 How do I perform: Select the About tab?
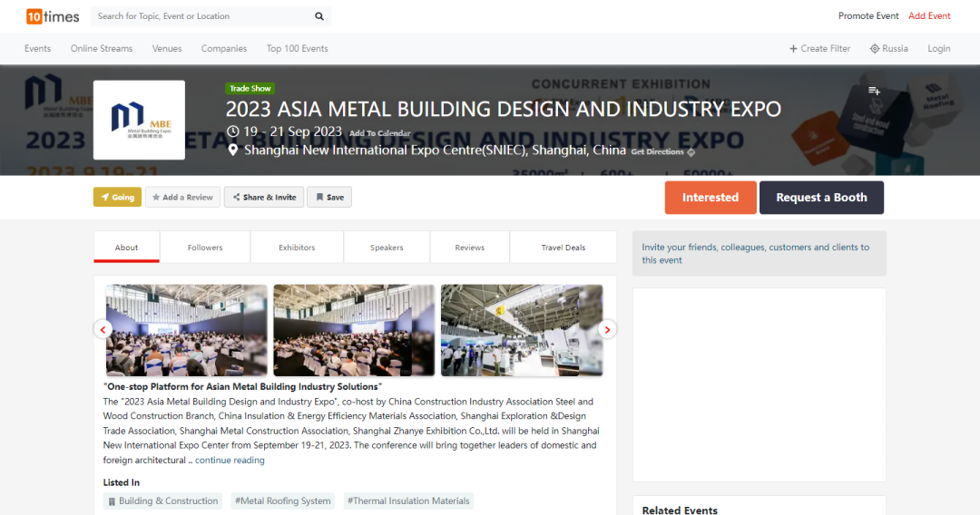(x=126, y=248)
